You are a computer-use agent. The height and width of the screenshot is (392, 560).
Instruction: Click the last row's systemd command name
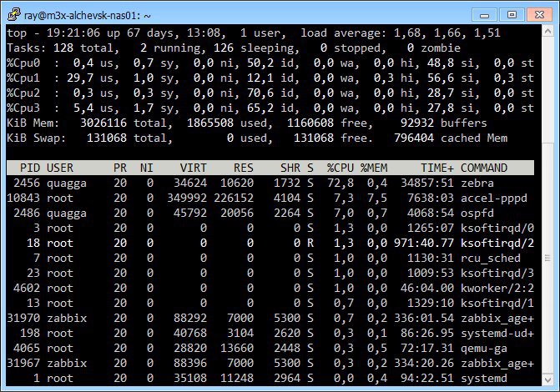pos(484,378)
